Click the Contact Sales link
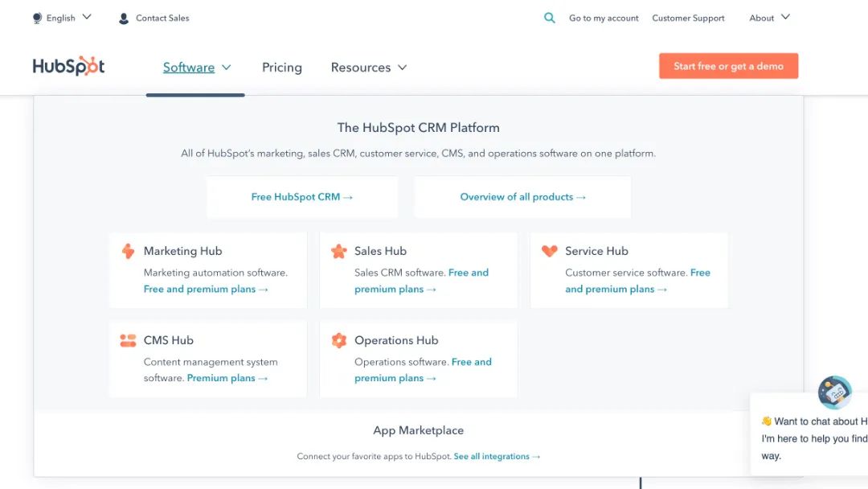The image size is (868, 489). pyautogui.click(x=162, y=18)
